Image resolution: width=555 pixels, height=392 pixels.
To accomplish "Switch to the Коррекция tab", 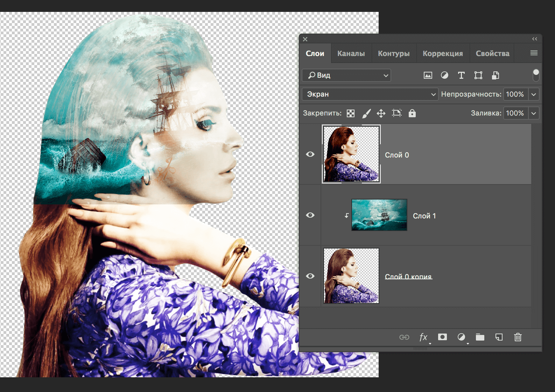I will click(x=443, y=54).
